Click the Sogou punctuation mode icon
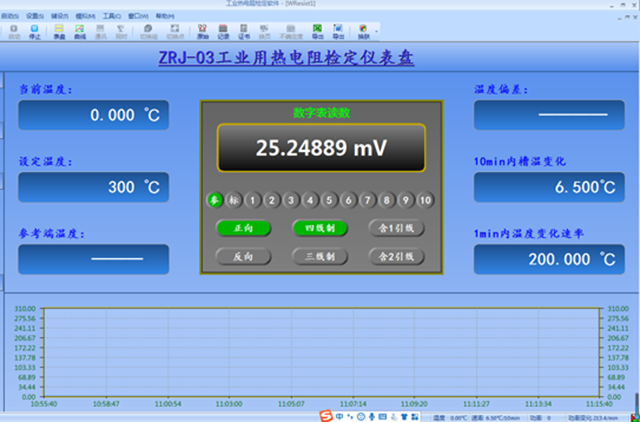This screenshot has height=422, width=640. pyautogui.click(x=350, y=416)
